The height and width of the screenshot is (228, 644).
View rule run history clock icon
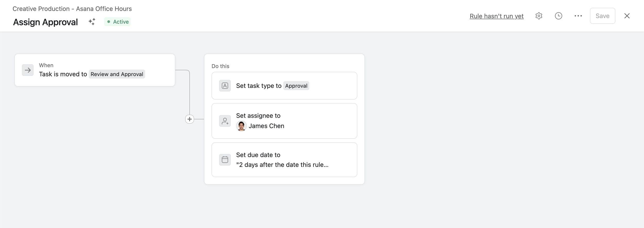[558, 16]
